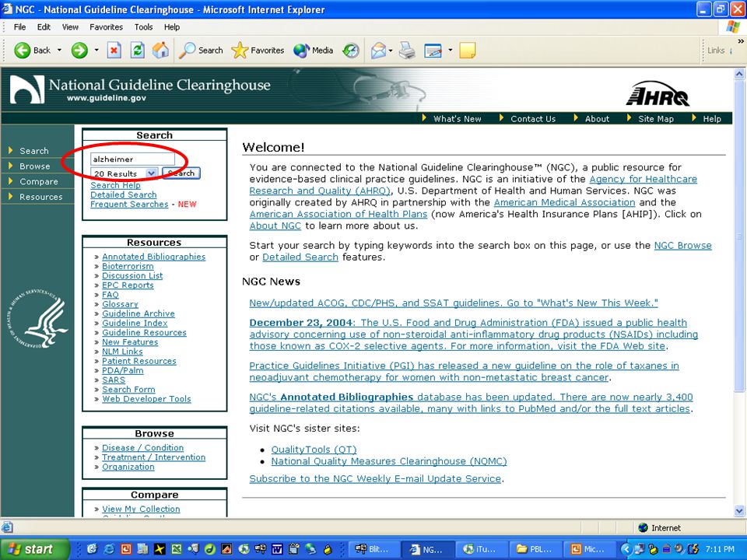Open the PDA/Palm link

point(122,370)
